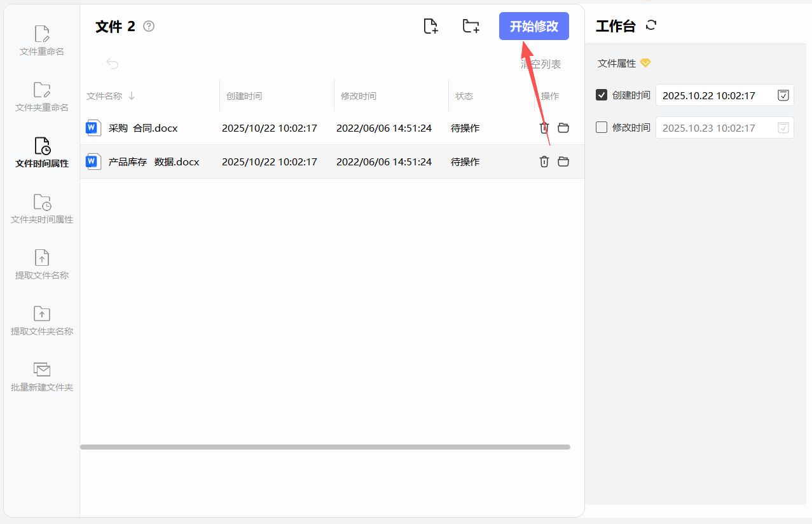The width and height of the screenshot is (812, 524).
Task: Edit the 创建时间 date input 2025.10.22
Action: (x=725, y=95)
